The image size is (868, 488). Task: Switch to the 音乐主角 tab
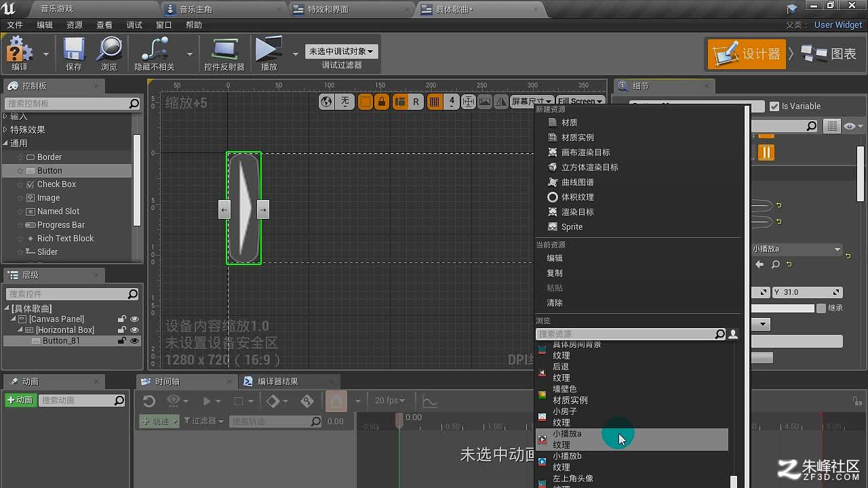point(224,9)
